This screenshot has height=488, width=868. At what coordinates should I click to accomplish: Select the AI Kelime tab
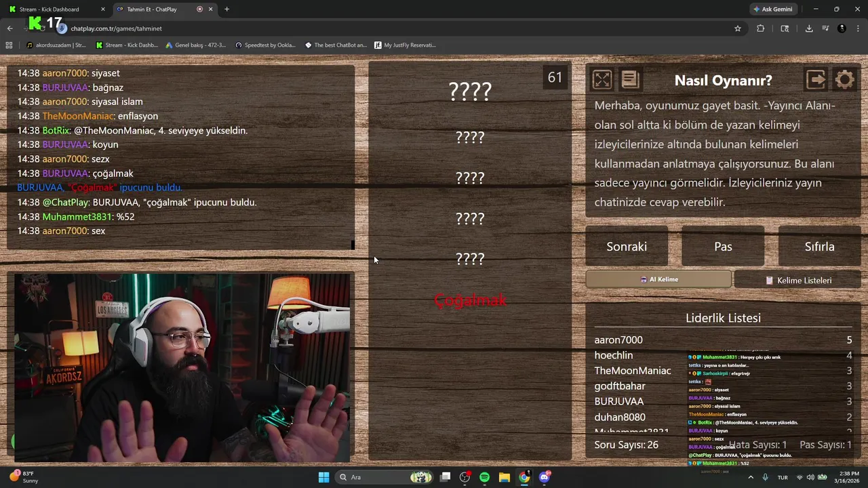(x=658, y=279)
